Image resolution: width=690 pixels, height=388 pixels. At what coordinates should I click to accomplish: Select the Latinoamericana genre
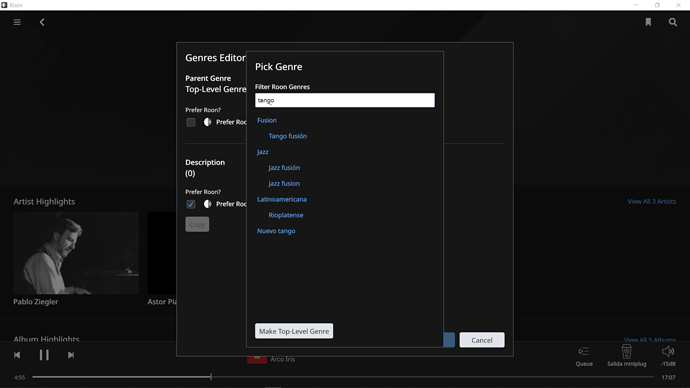click(282, 199)
